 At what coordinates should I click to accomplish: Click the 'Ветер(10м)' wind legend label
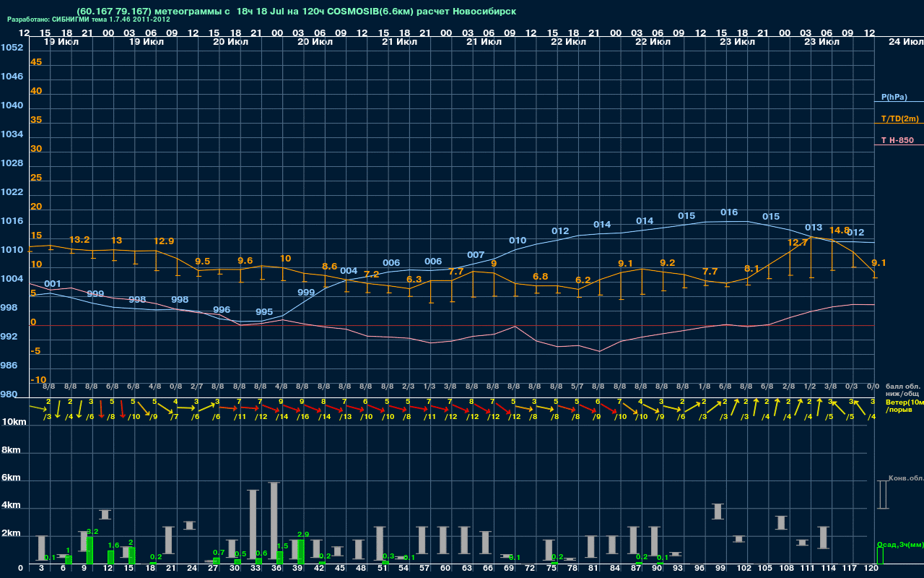905,402
